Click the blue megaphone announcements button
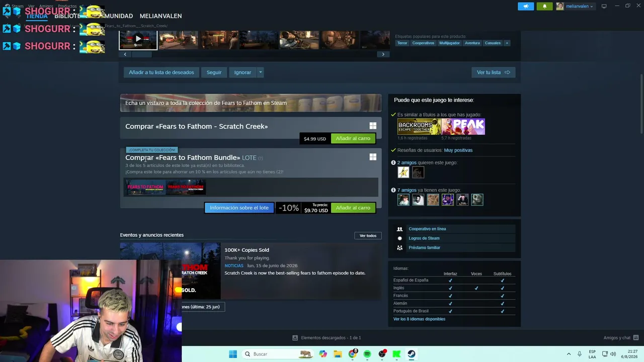This screenshot has height=362, width=644. pos(526,6)
